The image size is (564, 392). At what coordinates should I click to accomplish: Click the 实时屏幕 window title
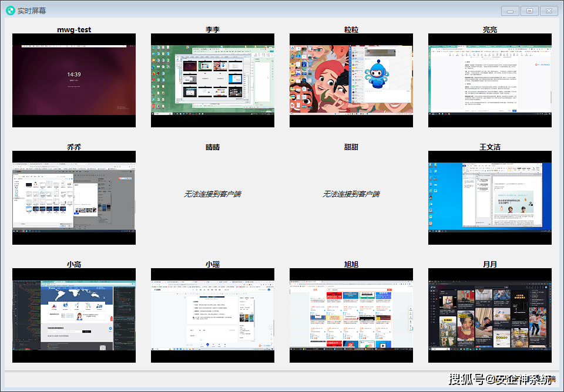32,11
